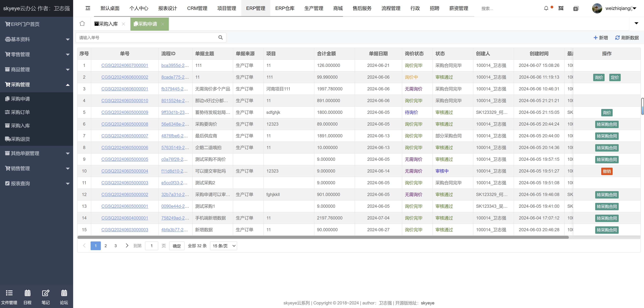The image size is (644, 308).
Task: Open the 日程 calendar icon
Action: tap(28, 293)
